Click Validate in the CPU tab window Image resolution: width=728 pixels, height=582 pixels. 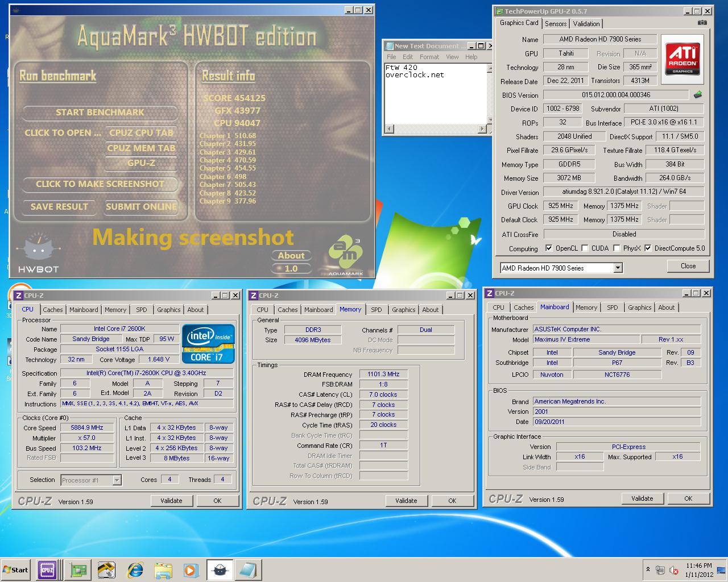[x=171, y=501]
